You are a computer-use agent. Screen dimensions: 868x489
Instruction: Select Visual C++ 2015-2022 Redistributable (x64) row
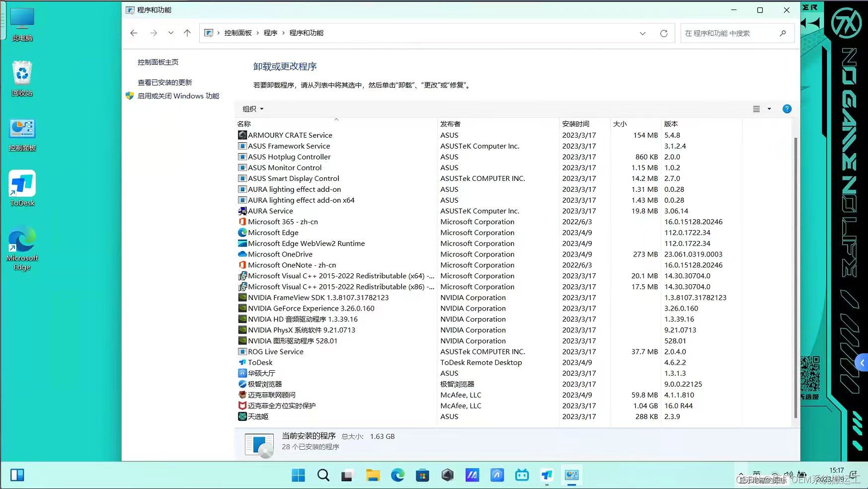coord(489,276)
